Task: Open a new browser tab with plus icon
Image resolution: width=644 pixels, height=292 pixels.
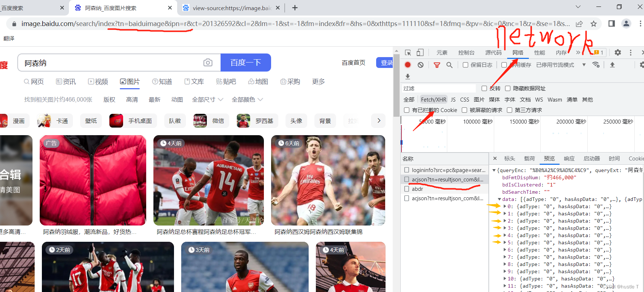Action: 295,8
